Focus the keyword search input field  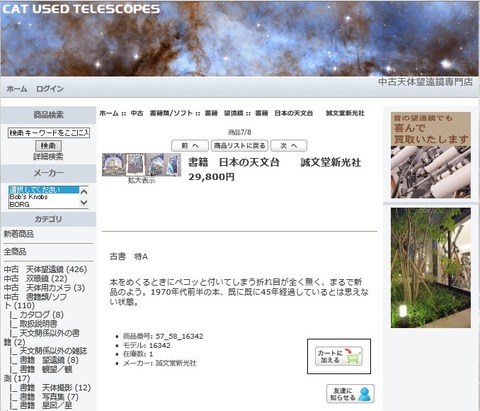(49, 133)
